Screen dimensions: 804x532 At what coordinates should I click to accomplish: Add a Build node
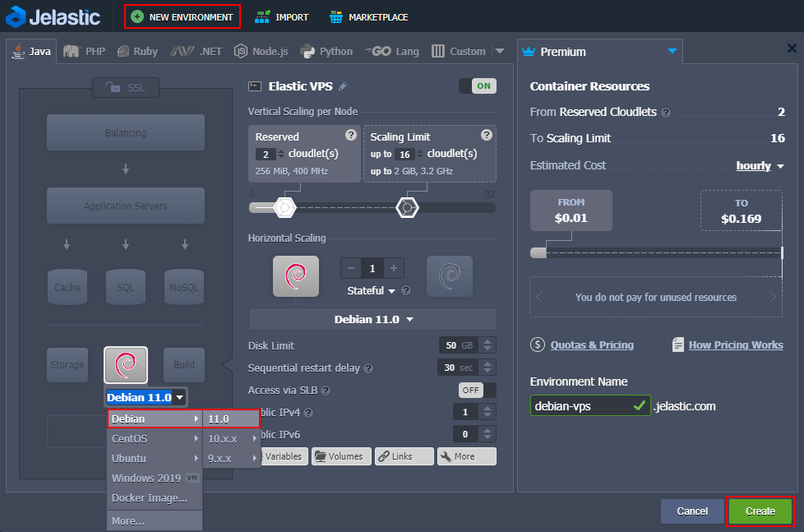184,365
